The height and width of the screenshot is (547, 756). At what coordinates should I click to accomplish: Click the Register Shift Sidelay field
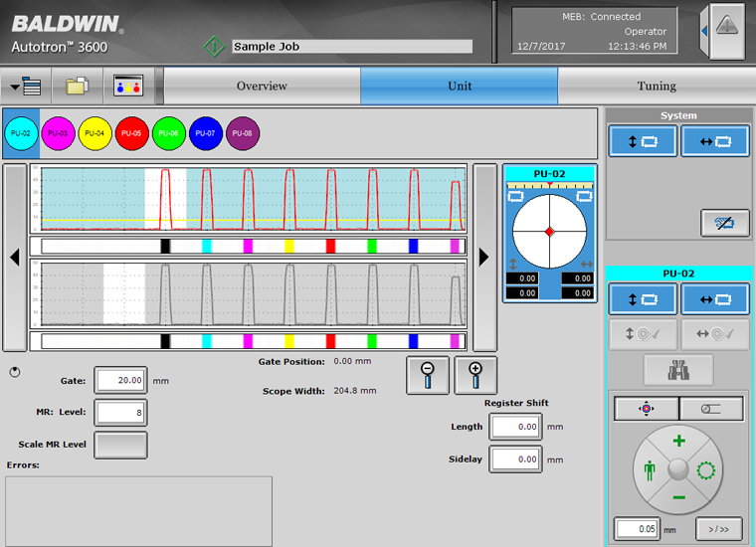tap(515, 459)
